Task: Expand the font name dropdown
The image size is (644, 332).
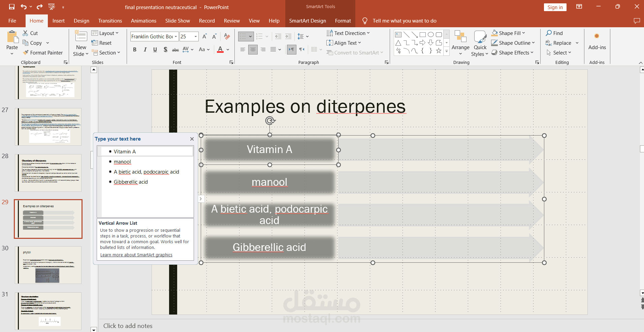Action: (x=176, y=36)
